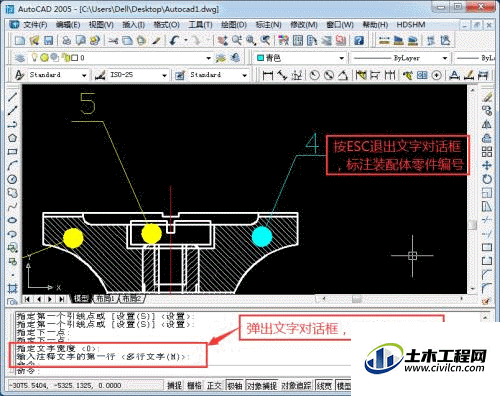This screenshot has height=396, width=500.
Task: Select the Rotate tool in modify toolbar
Action: point(487,179)
